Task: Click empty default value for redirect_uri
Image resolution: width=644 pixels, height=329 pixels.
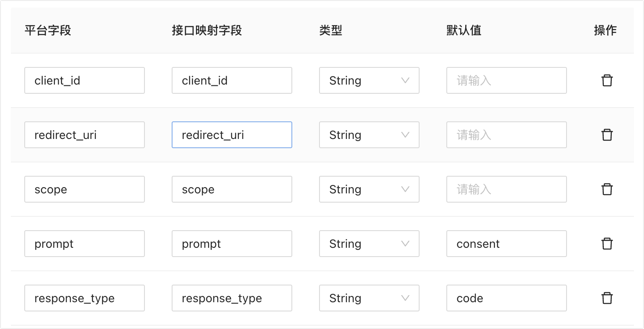Action: point(506,135)
